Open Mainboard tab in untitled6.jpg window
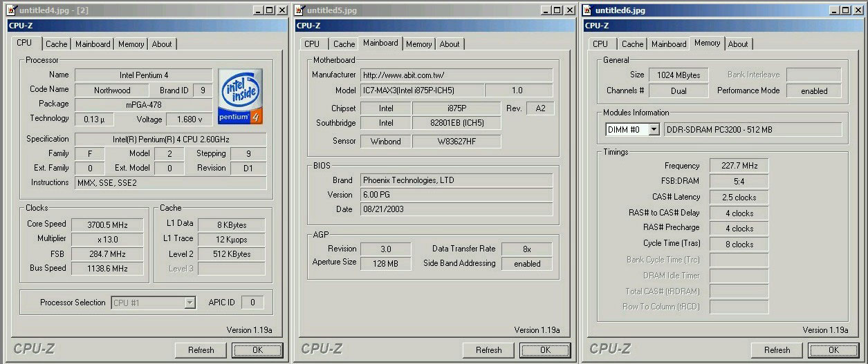Image resolution: width=868 pixels, height=364 pixels. pyautogui.click(x=669, y=44)
